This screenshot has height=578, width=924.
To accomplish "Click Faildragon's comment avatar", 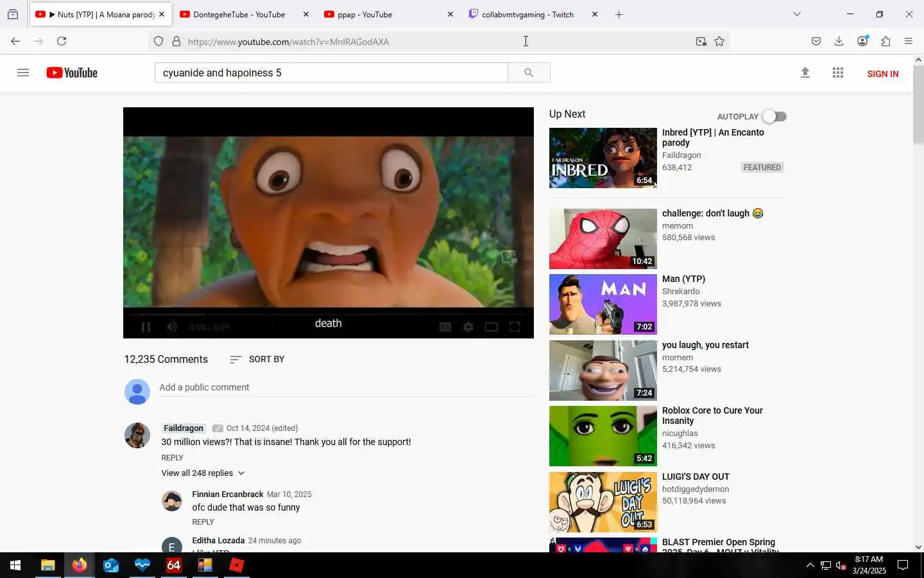I will point(137,435).
